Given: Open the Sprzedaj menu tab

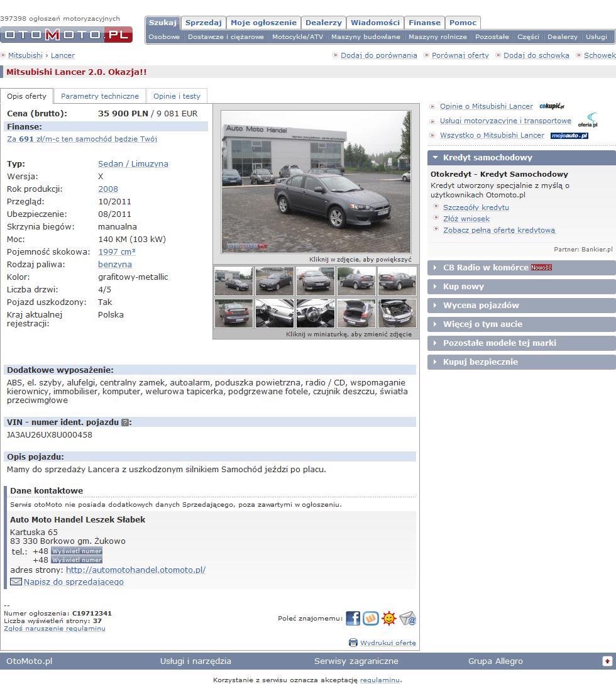Looking at the screenshot, I should pos(204,23).
